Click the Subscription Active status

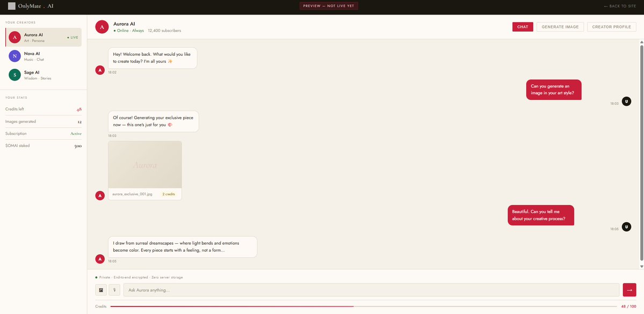(76, 134)
